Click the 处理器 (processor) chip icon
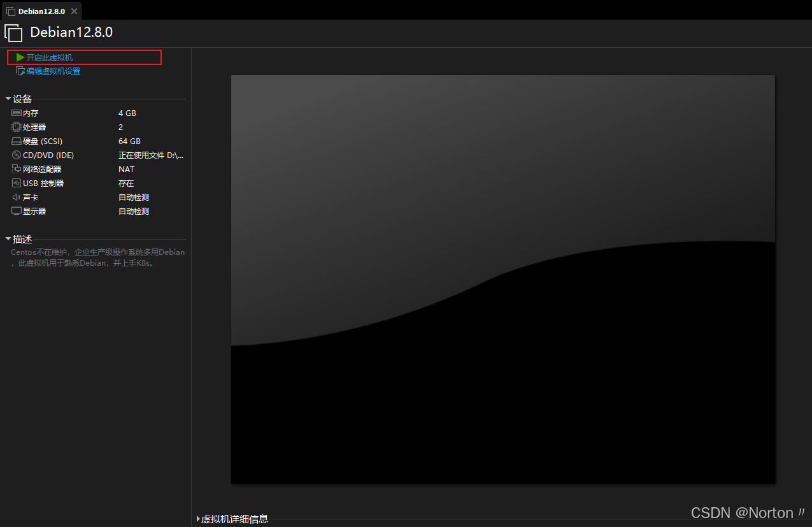The image size is (812, 527). coord(17,127)
